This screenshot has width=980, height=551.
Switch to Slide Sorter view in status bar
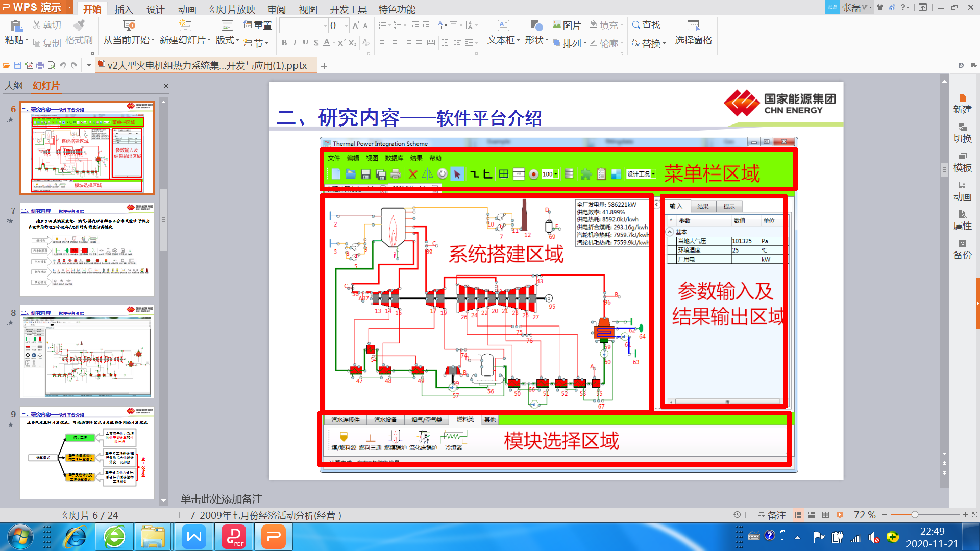coord(812,515)
